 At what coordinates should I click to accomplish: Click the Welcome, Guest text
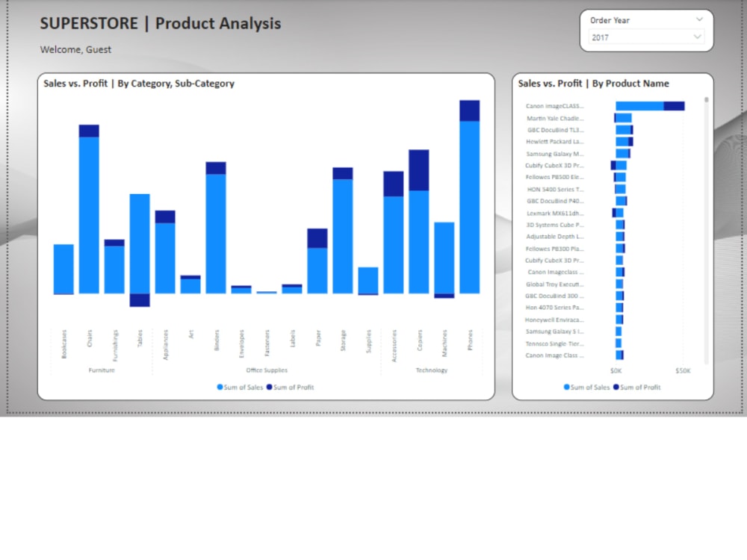click(x=75, y=49)
